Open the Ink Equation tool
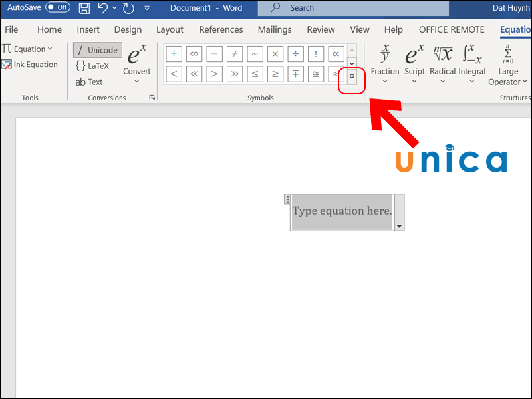This screenshot has width=532, height=399. pyautogui.click(x=30, y=65)
